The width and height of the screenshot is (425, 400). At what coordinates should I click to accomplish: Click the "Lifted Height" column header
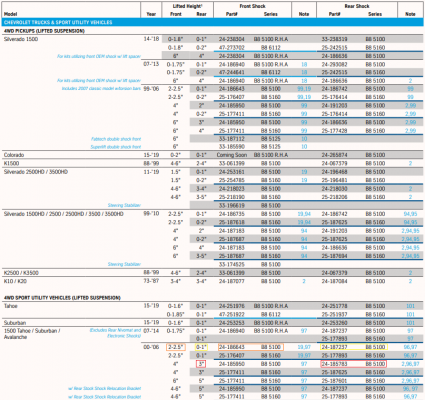187,6
